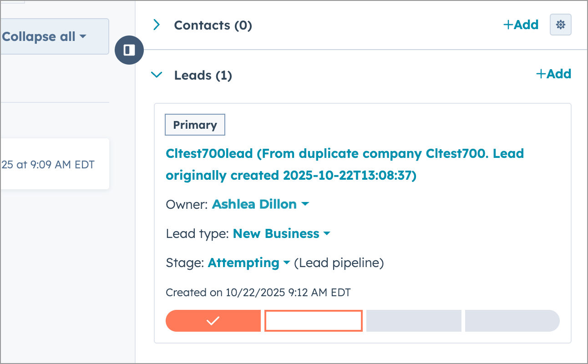Screen dimensions: 588x364
Task: Collapse the right sidebar panel icon
Action: click(x=129, y=50)
